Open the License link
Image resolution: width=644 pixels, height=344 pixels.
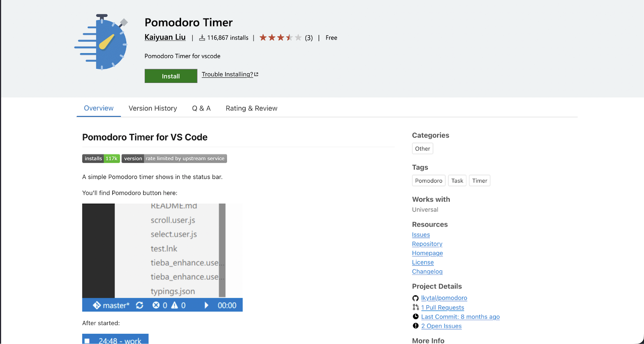pyautogui.click(x=423, y=262)
